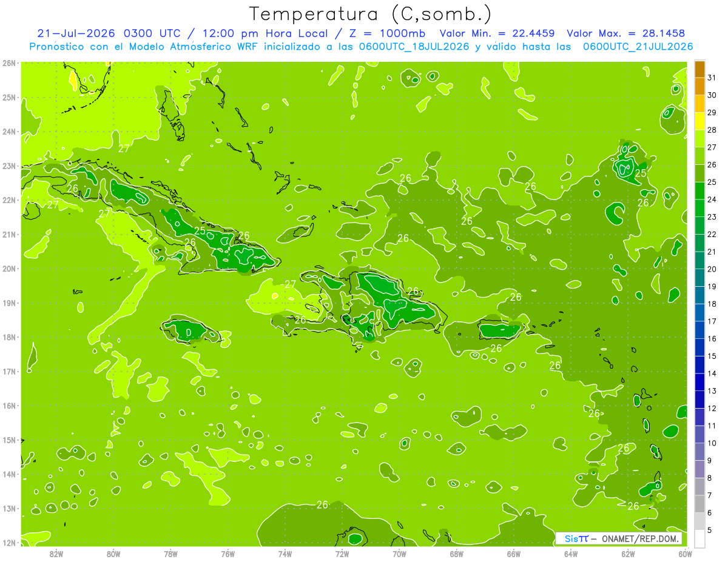The height and width of the screenshot is (562, 728).
Task: Click colorbar legend value 31
Action: pos(712,78)
